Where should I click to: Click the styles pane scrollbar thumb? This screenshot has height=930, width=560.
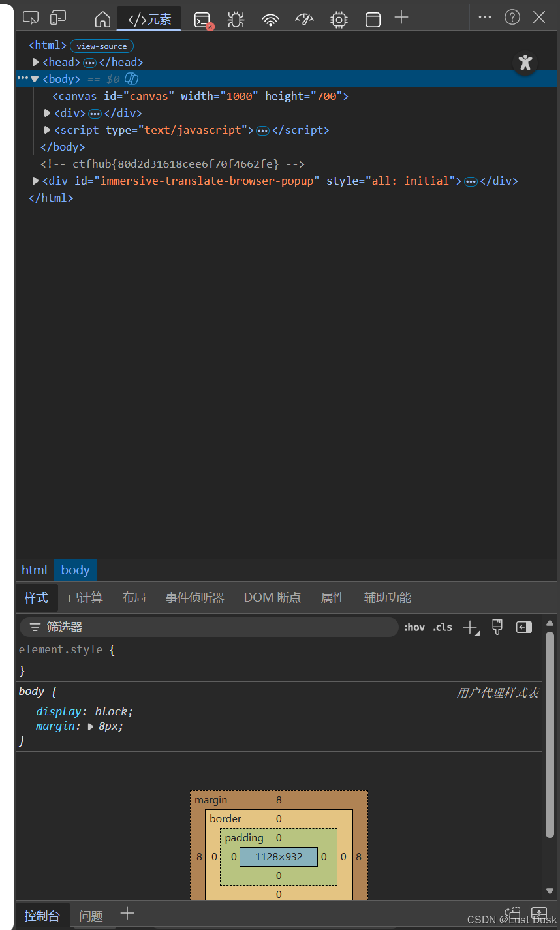pos(550,734)
